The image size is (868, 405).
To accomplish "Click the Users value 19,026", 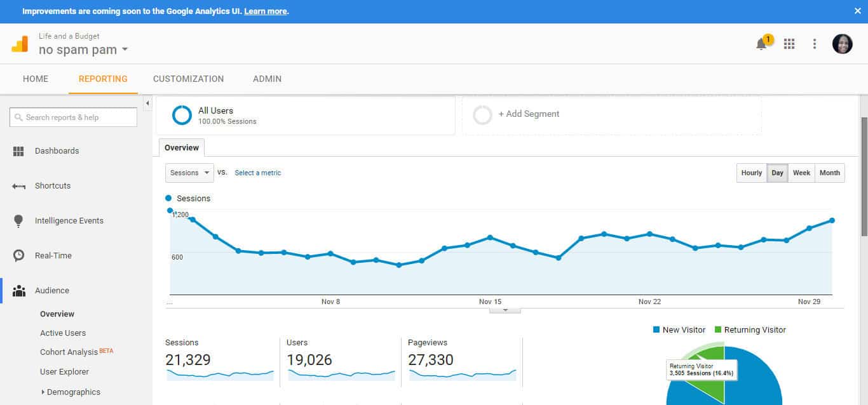I will click(x=309, y=360).
